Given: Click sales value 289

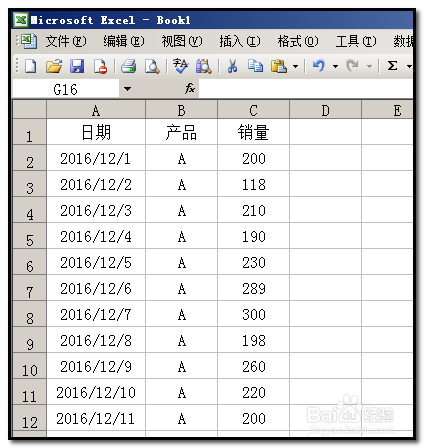Looking at the screenshot, I should 253,288.
